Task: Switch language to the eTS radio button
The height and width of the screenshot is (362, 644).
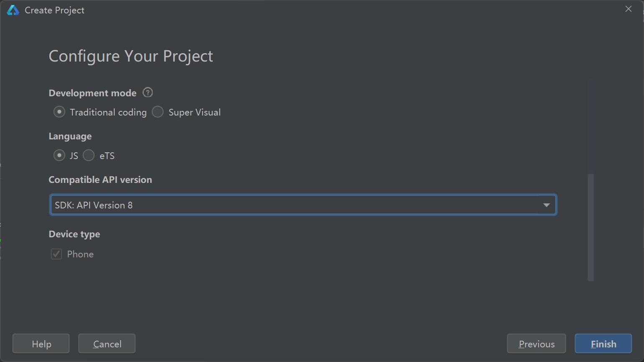Action: pyautogui.click(x=89, y=156)
